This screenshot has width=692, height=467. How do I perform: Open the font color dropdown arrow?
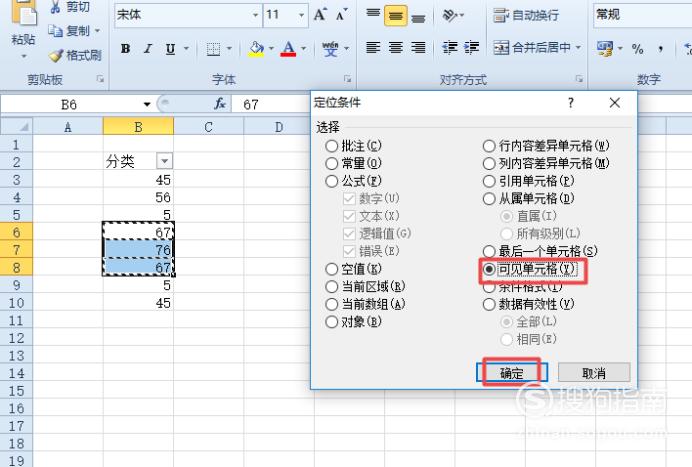click(304, 49)
